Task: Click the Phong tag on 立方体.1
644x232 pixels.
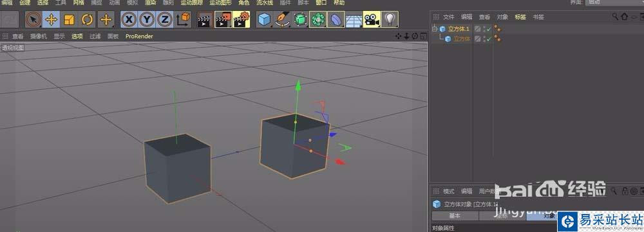Action: click(497, 29)
